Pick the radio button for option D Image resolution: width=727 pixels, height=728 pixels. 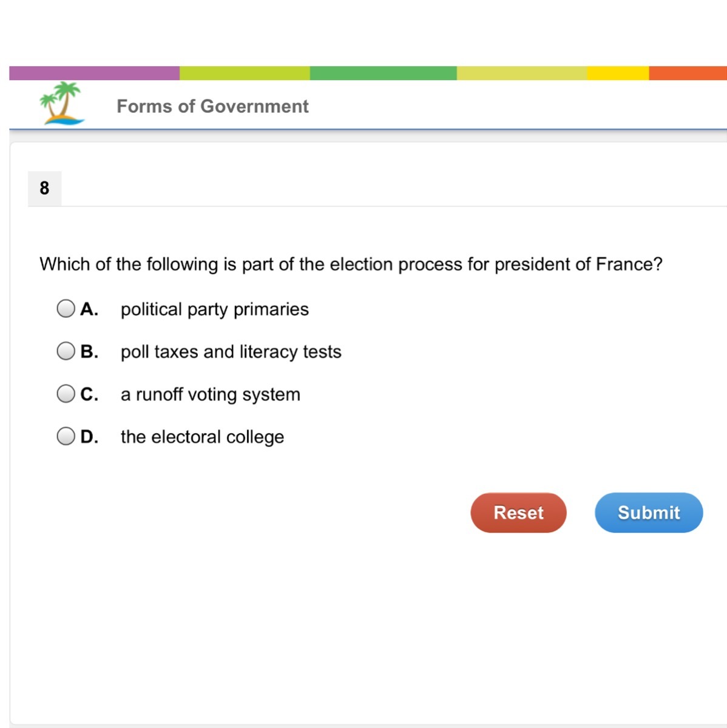click(x=66, y=436)
